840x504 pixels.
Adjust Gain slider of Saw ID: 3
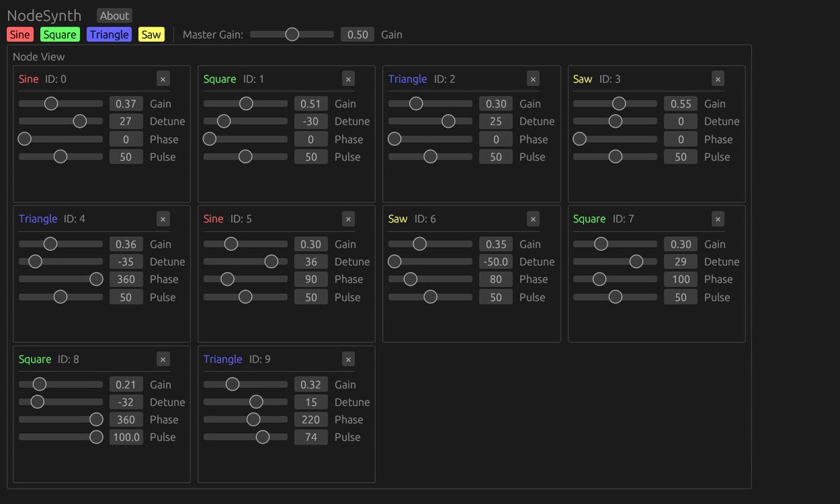[615, 104]
